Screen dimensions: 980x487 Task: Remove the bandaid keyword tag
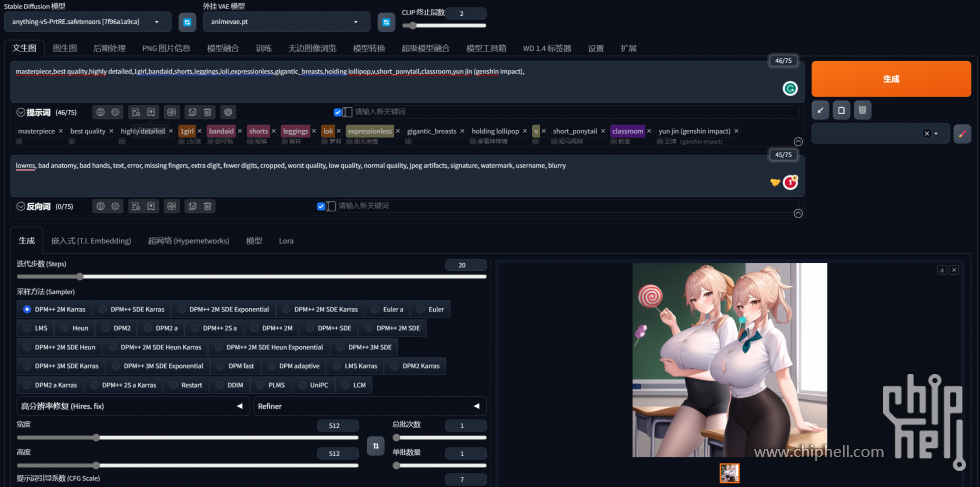click(240, 131)
